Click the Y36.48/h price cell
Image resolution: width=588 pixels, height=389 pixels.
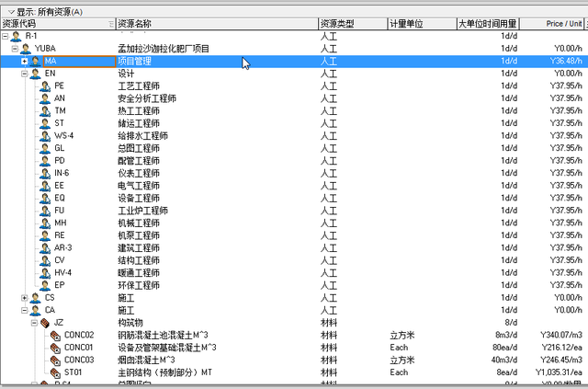click(x=566, y=61)
